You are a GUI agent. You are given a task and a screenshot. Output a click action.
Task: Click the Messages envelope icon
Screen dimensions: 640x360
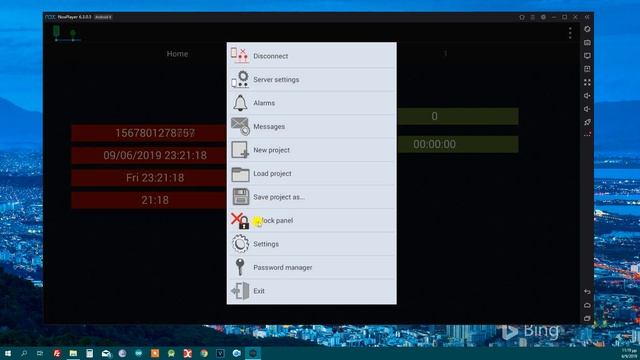[240, 126]
